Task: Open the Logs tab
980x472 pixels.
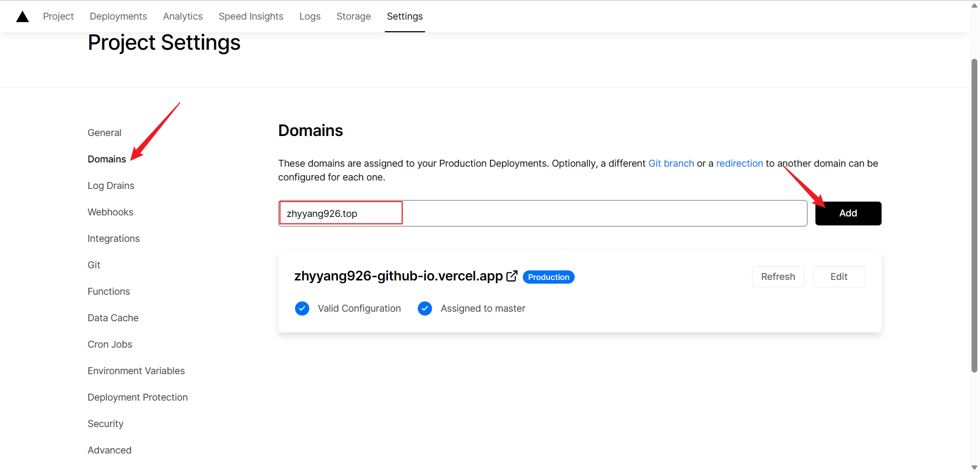Action: point(310,16)
